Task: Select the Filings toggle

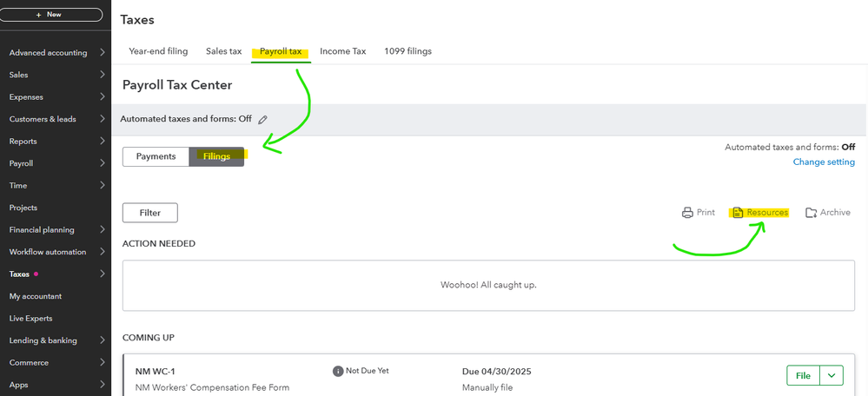Action: pos(216,156)
